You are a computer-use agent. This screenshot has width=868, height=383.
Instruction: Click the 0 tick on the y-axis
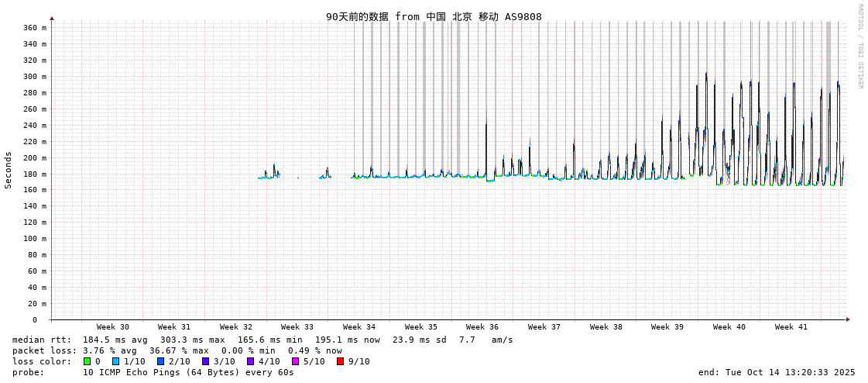pyautogui.click(x=34, y=319)
